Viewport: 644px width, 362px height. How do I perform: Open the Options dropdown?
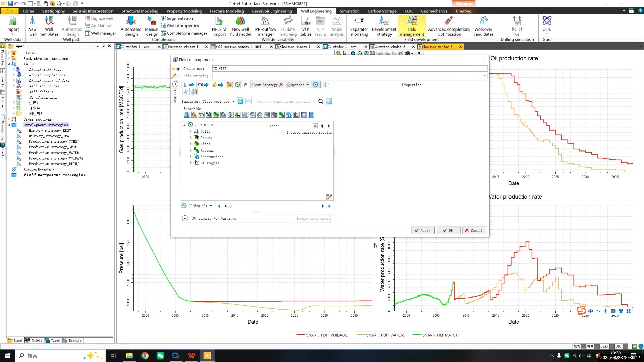pyautogui.click(x=297, y=85)
